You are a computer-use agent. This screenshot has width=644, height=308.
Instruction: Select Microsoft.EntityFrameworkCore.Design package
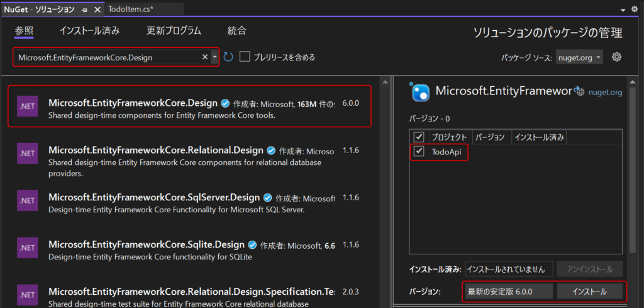click(x=190, y=106)
